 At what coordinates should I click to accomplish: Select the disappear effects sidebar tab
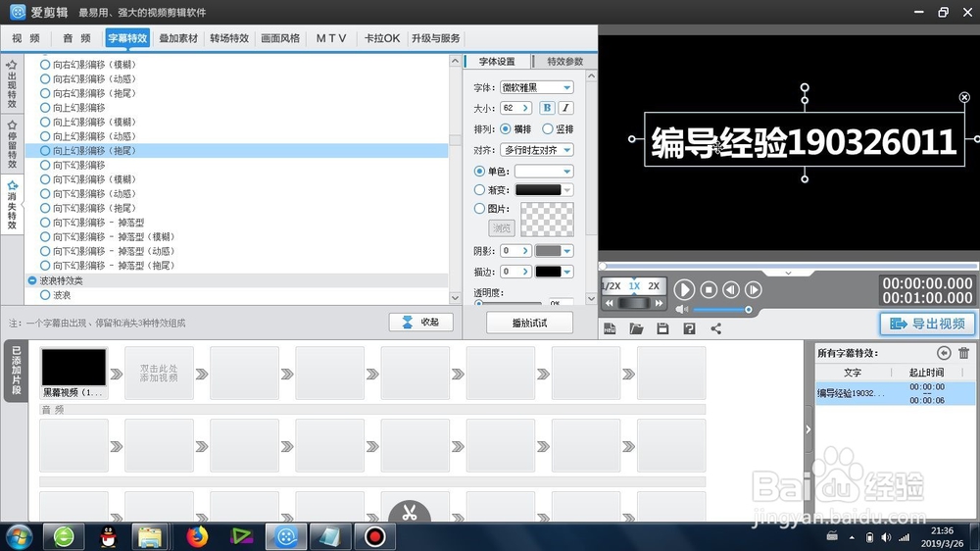12,205
